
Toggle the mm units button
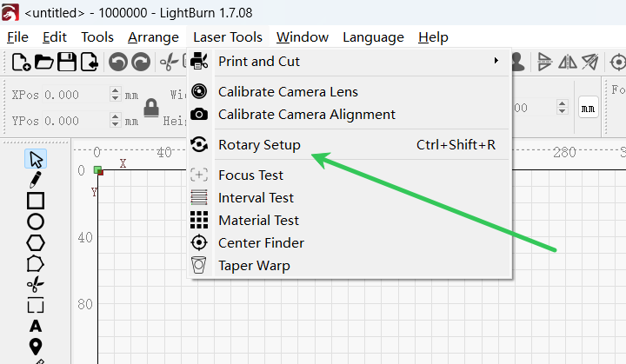588,108
